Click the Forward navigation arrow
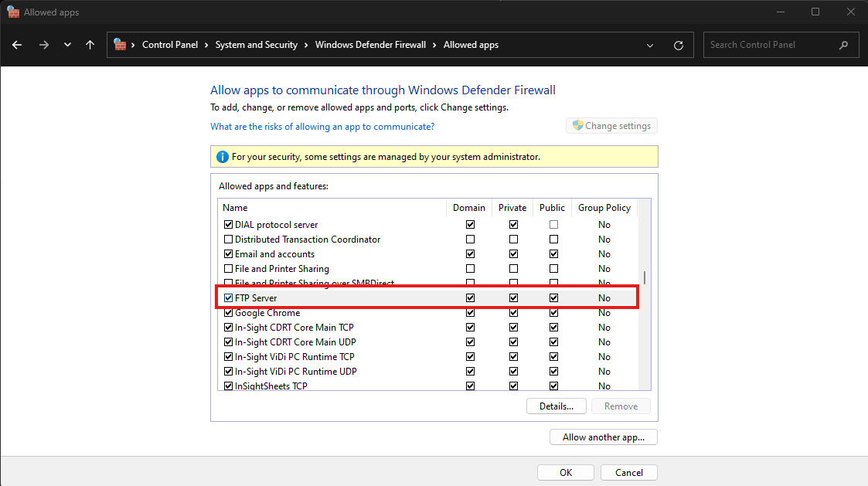This screenshot has width=868, height=486. pyautogui.click(x=43, y=45)
